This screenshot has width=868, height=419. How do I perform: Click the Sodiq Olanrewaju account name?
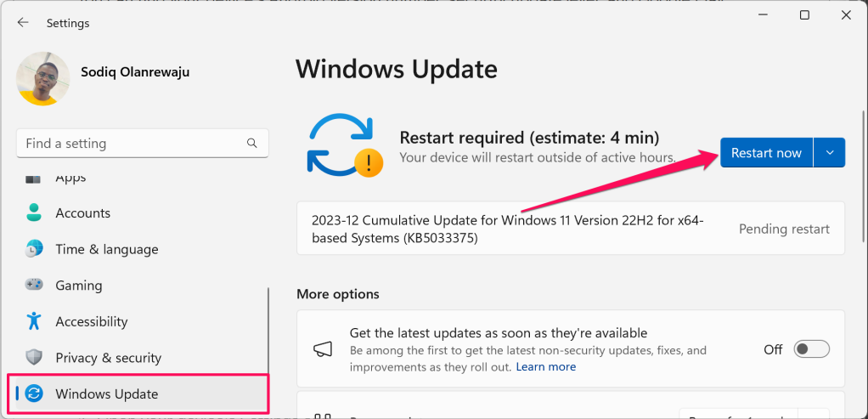134,72
